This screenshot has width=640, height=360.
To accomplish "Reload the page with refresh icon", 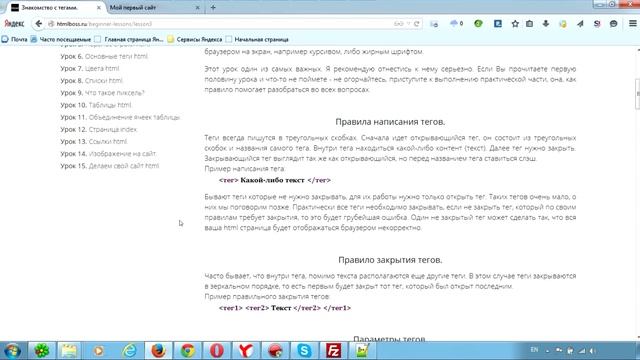I will point(416,24).
